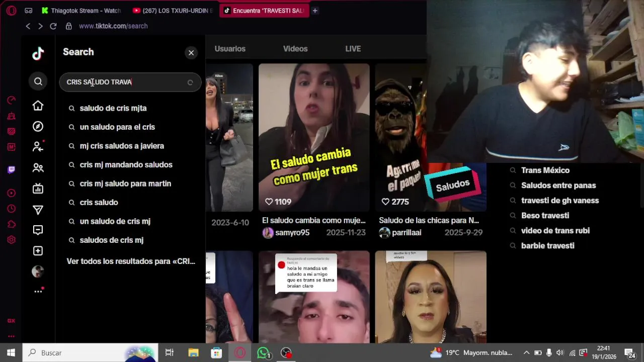
Task: Click related search 'video de trans rubi'
Action: (555, 231)
